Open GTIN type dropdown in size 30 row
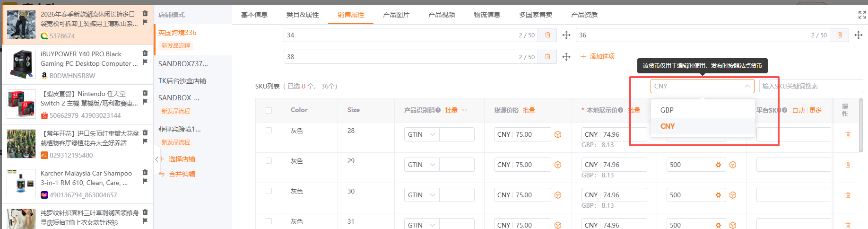 [422, 195]
